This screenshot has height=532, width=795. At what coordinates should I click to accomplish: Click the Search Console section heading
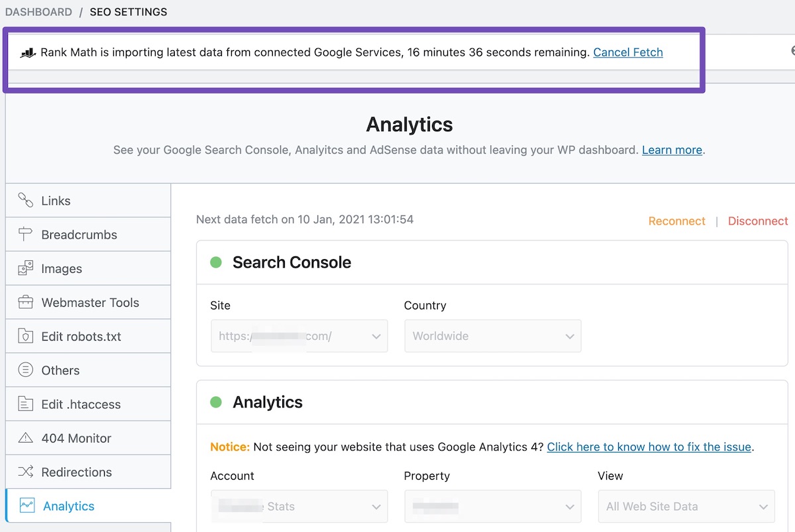291,262
